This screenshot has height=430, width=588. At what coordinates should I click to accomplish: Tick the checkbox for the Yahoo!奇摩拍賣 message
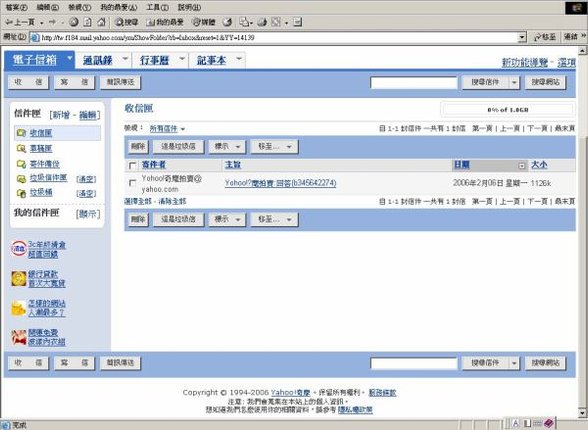point(132,183)
